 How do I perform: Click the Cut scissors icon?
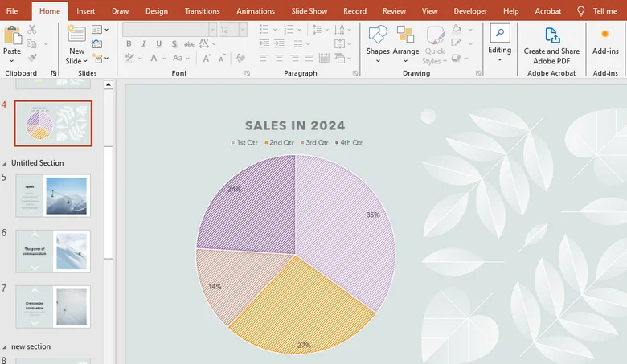click(32, 30)
